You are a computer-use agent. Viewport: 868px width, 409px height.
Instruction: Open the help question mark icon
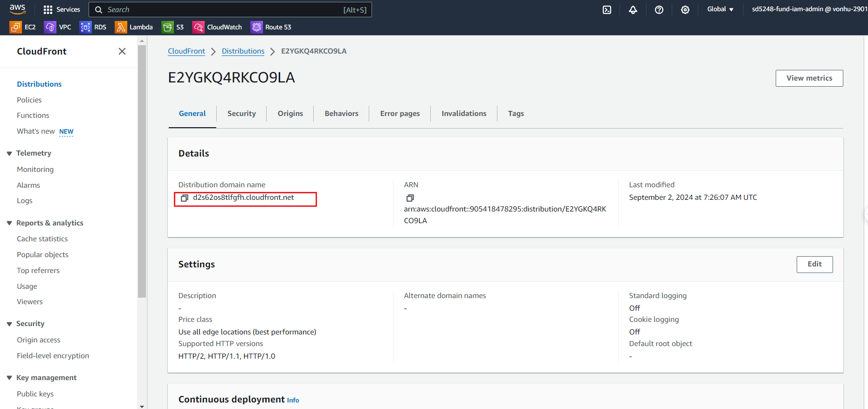(659, 10)
